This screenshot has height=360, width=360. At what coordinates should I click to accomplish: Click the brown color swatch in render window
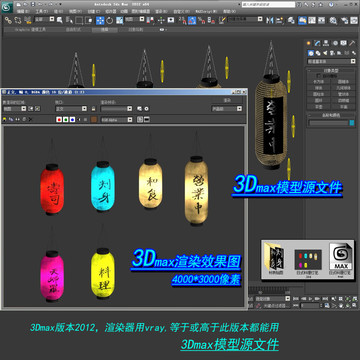point(94,119)
